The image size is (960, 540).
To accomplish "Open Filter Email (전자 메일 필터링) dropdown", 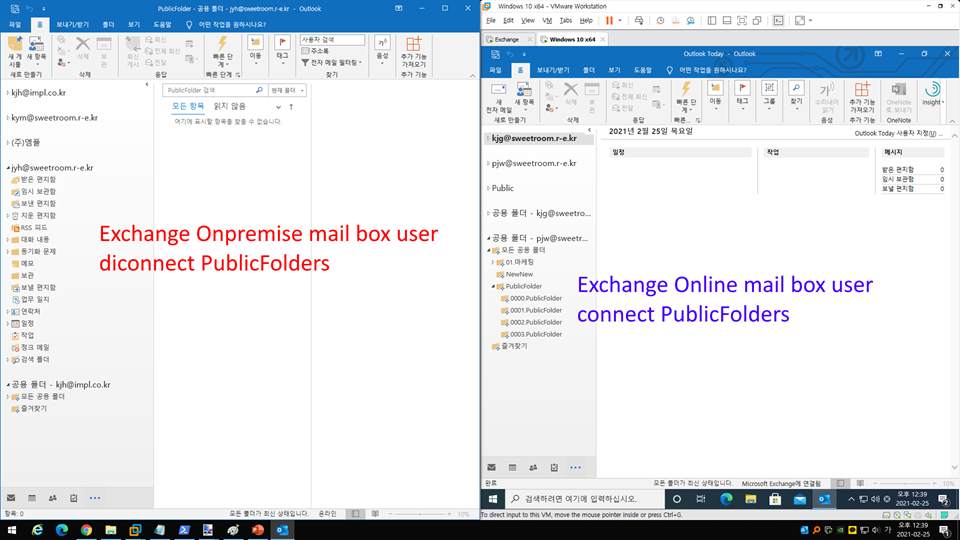I will coord(332,62).
